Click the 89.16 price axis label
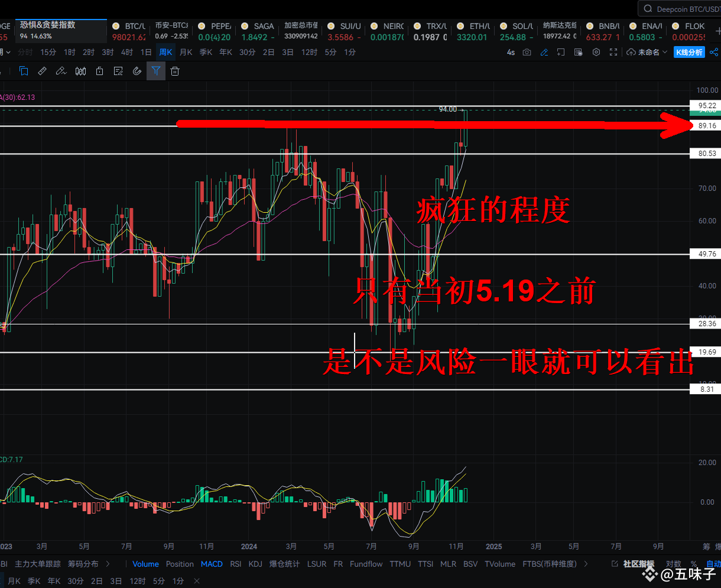721x588 pixels. pyautogui.click(x=707, y=126)
